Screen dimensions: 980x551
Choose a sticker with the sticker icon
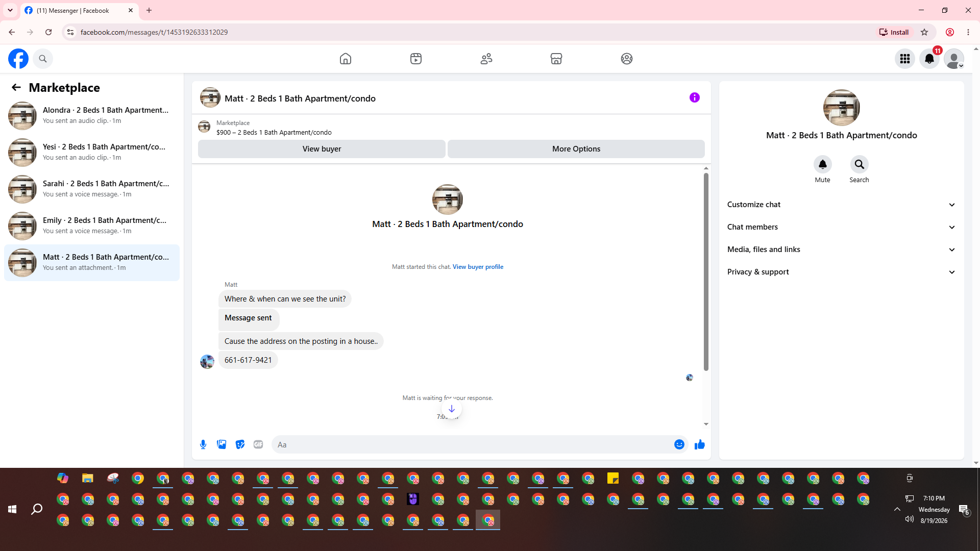pyautogui.click(x=240, y=444)
